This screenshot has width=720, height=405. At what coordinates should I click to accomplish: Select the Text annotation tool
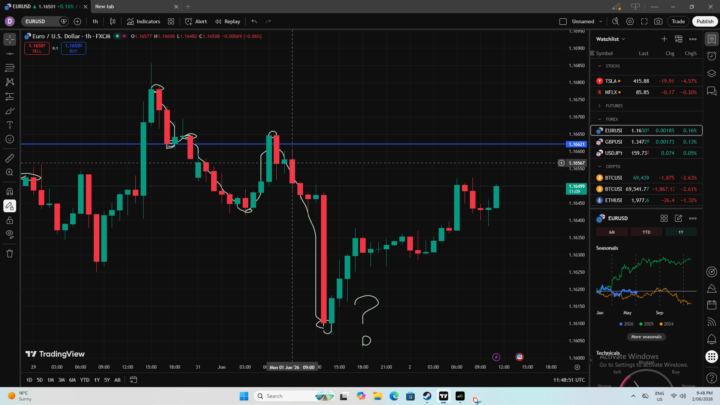10,125
